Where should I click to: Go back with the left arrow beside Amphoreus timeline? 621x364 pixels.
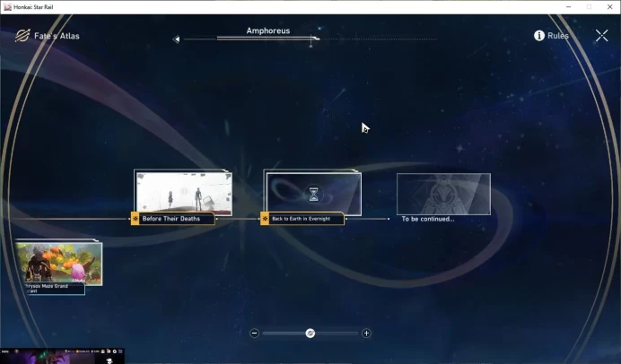click(x=176, y=39)
